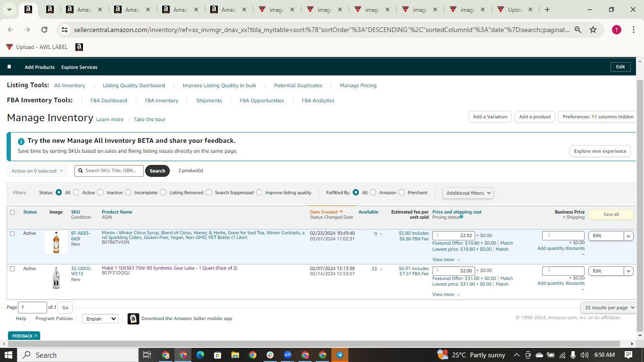Screen dimensions: 644x362
Task: Open Potential Duplicates in Listing Tools
Action: tap(298, 85)
